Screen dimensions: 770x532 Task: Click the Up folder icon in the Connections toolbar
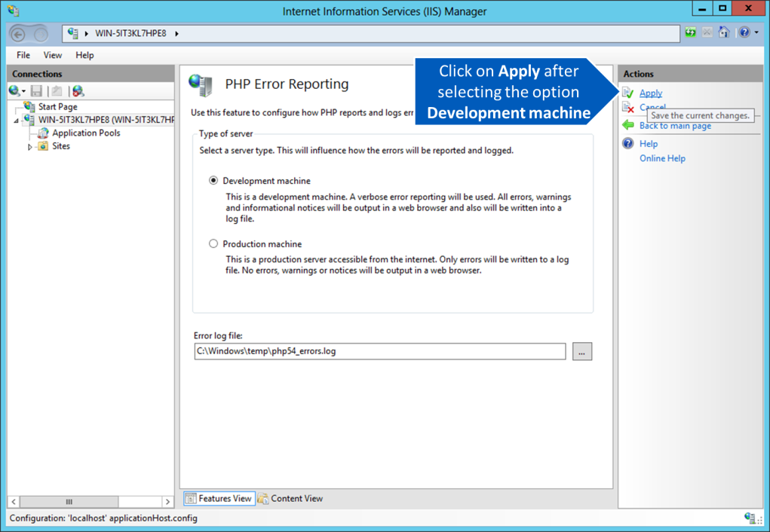(x=57, y=90)
